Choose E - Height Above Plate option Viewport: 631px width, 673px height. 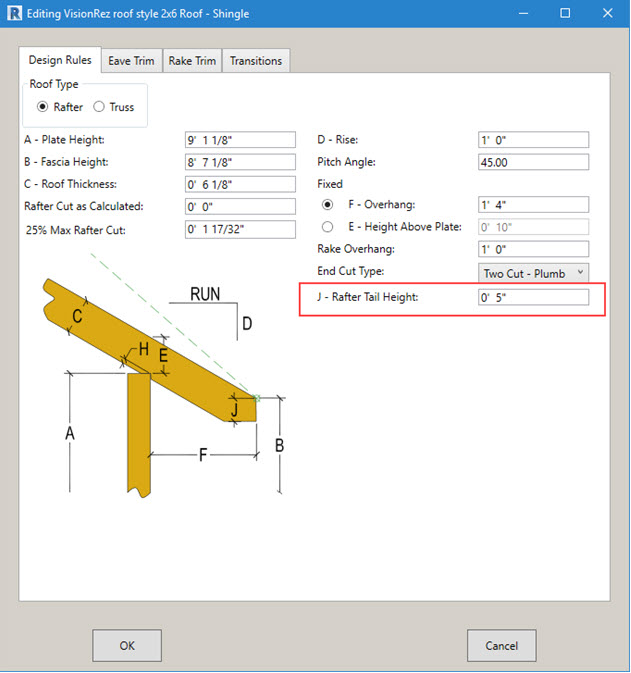(328, 227)
